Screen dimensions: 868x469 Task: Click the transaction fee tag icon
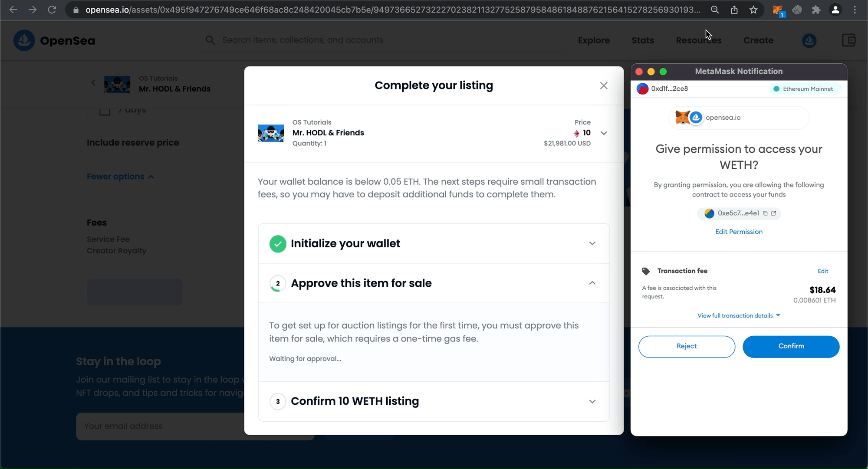(x=646, y=271)
